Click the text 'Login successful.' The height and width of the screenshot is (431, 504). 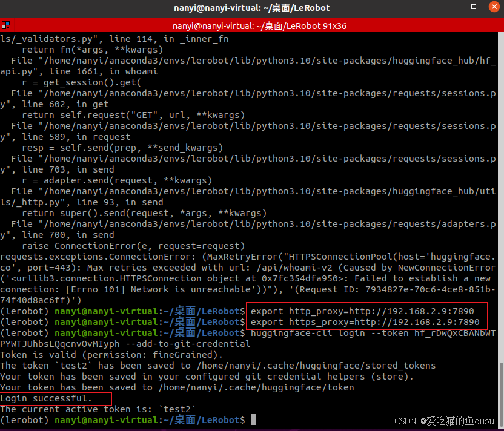pos(46,398)
